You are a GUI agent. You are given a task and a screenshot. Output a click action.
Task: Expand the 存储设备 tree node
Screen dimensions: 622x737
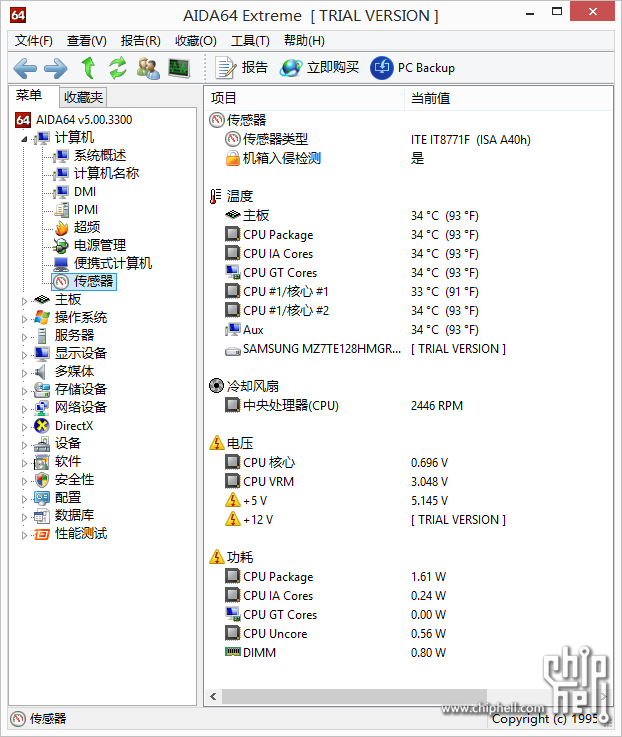tap(24, 391)
